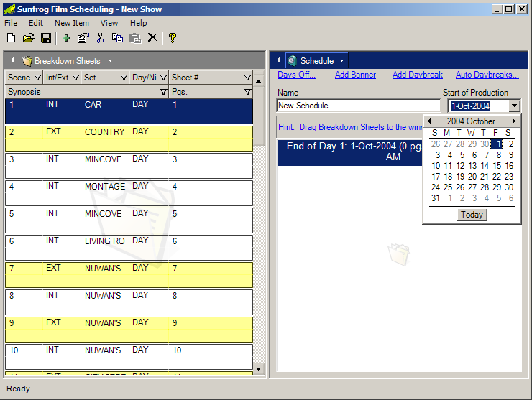Go to next month in calendar
The width and height of the screenshot is (532, 400).
point(514,121)
